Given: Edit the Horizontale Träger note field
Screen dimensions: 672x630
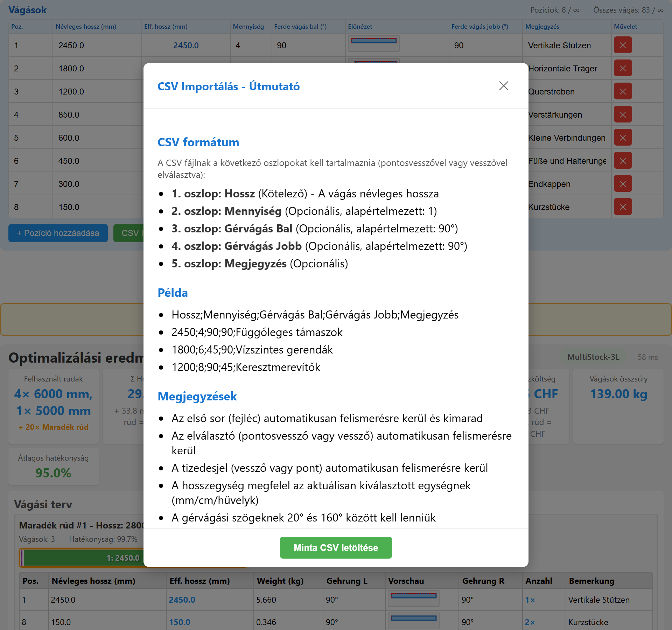Looking at the screenshot, I should pyautogui.click(x=569, y=69).
